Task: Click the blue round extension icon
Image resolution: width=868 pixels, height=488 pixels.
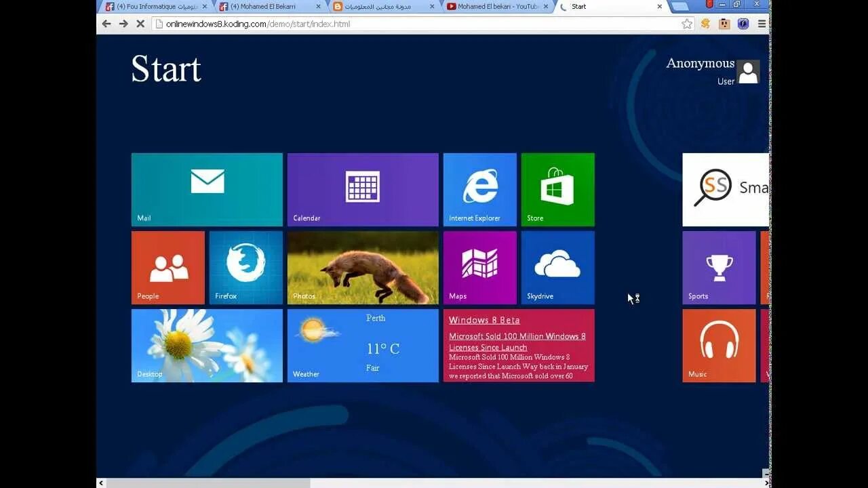Action: coord(743,24)
